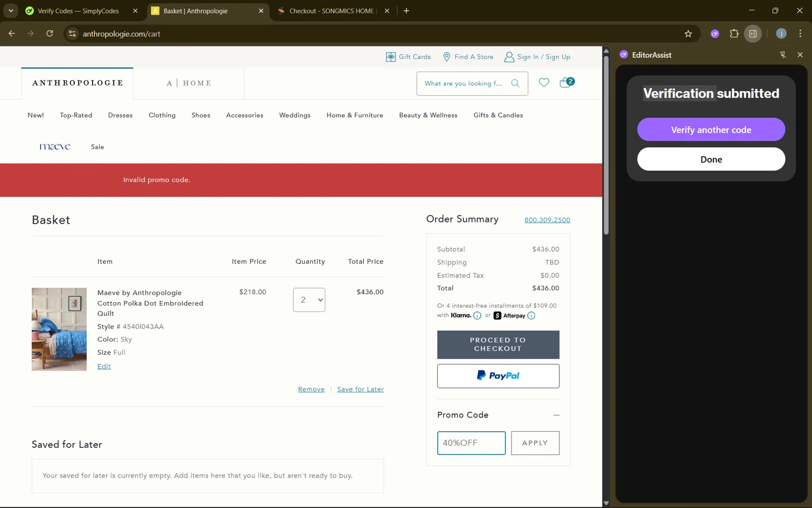Open the browser extensions puzzle icon
Screen dimensions: 812x508
[x=734, y=34]
